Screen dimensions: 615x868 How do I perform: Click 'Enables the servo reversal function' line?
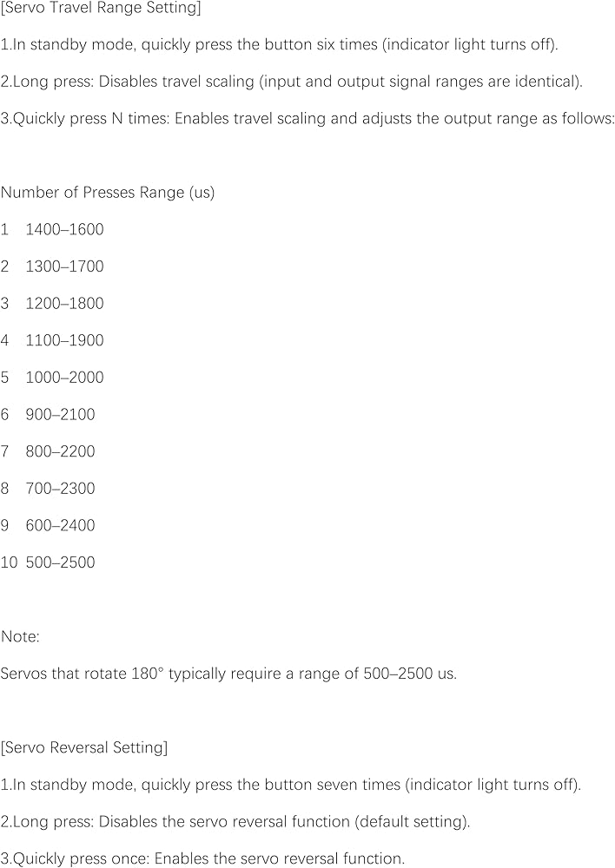pos(202,858)
